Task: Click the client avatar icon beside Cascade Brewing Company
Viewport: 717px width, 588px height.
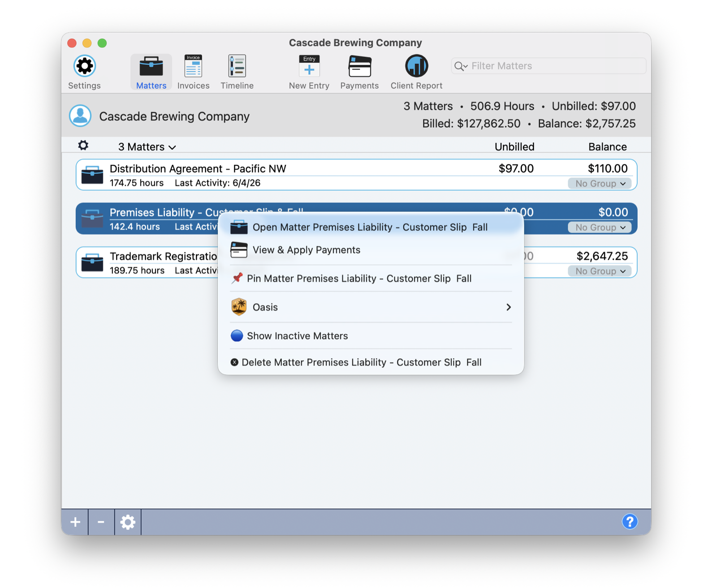Action: pos(80,116)
